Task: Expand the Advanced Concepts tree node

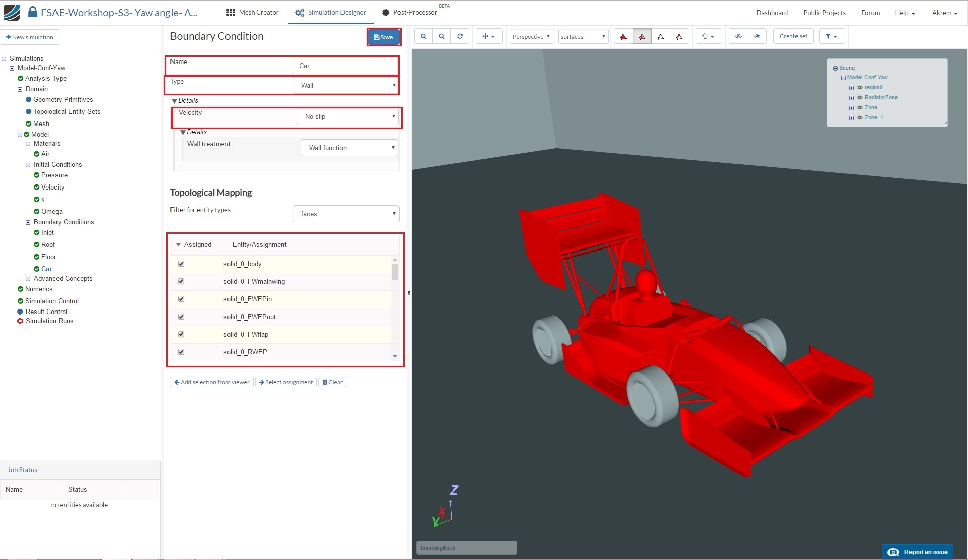Action: [x=28, y=279]
